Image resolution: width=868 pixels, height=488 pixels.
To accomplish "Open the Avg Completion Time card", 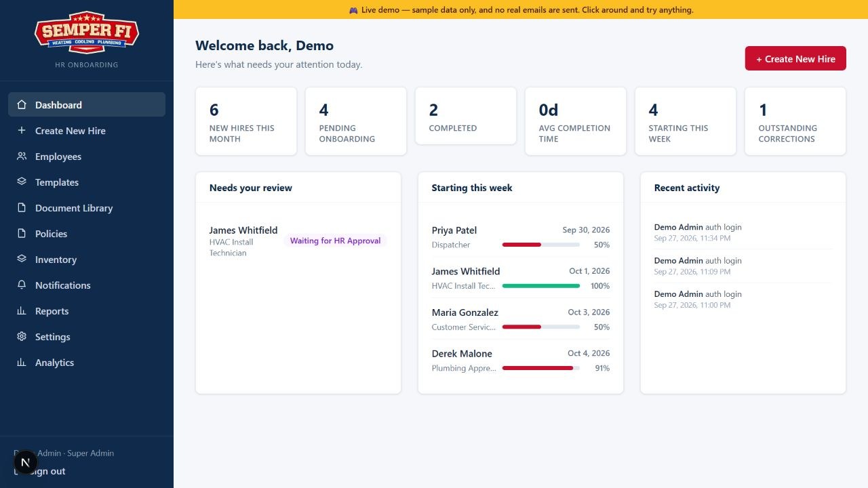I will (x=576, y=121).
